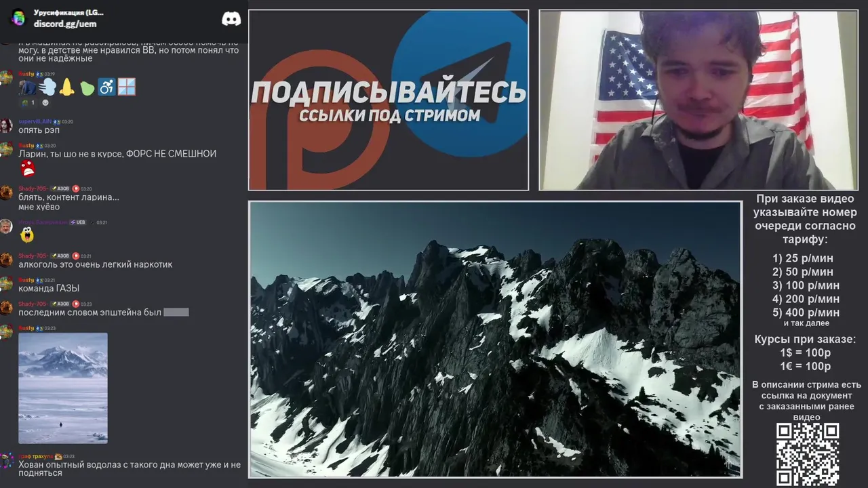Click tariff line 1) 25 р/мин

coord(803,258)
